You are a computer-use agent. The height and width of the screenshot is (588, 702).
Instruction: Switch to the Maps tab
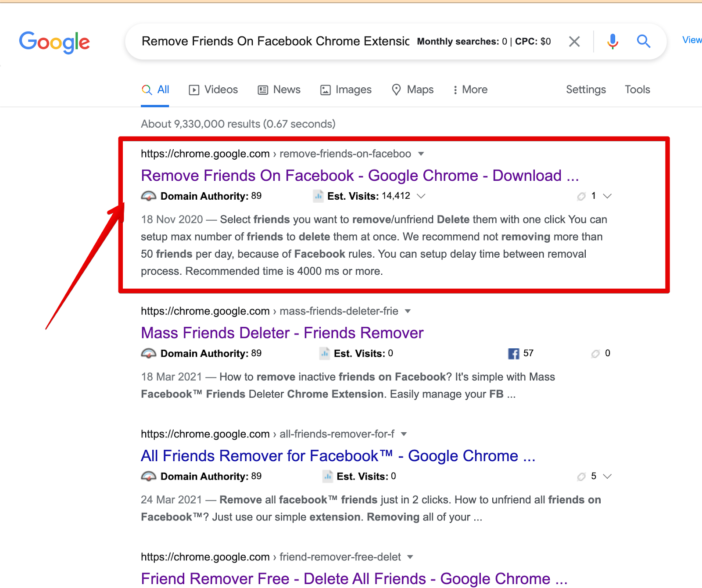412,90
